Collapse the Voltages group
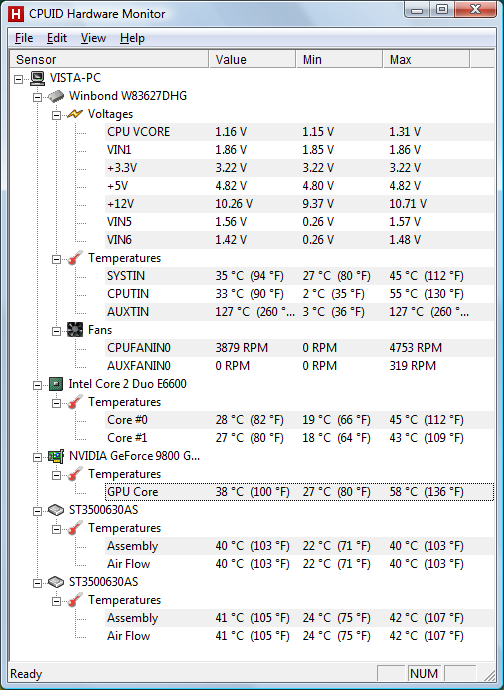The width and height of the screenshot is (504, 690). point(56,115)
